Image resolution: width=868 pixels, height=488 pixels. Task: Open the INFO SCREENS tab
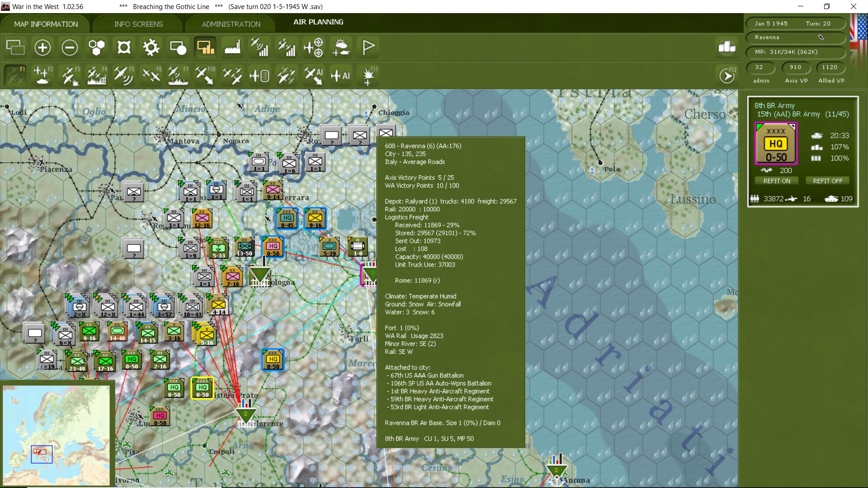138,24
